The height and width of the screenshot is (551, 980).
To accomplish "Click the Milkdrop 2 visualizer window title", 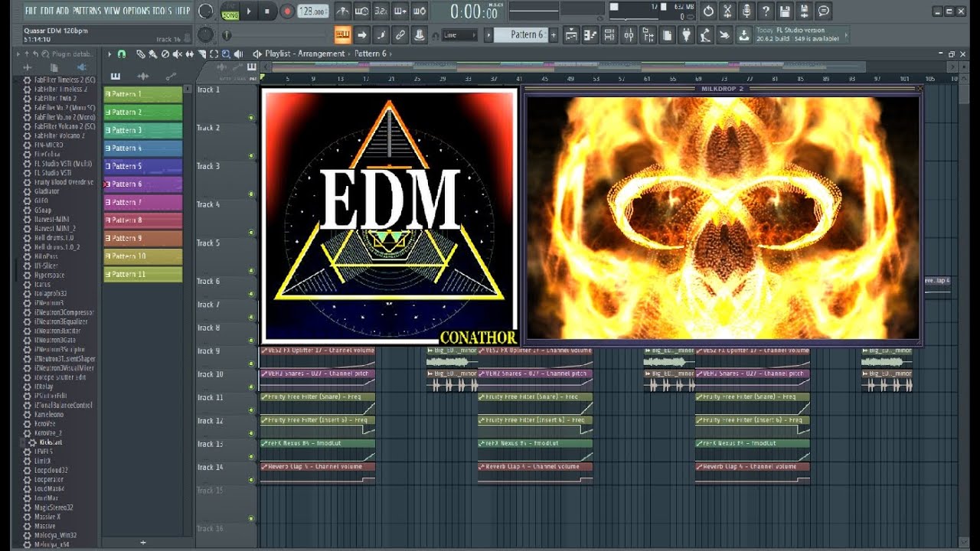I will pos(722,89).
